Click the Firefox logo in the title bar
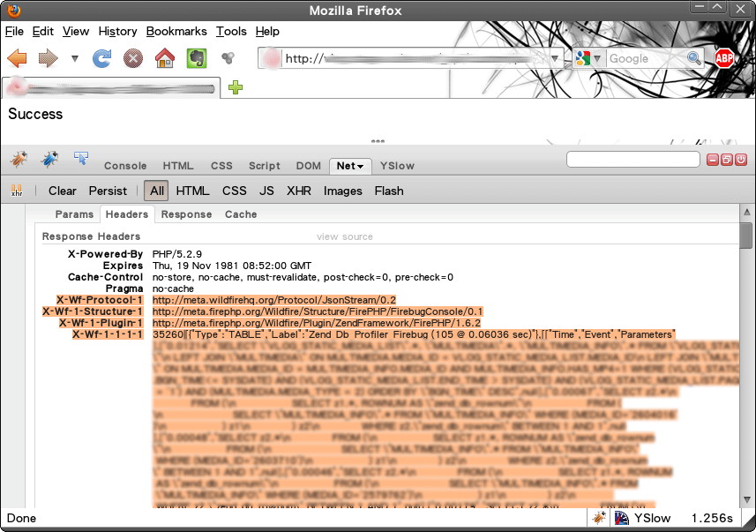Screen dimensions: 756x532 (x=14, y=10)
